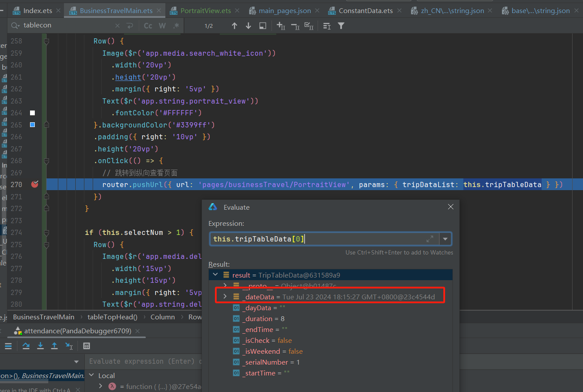Viewport: 583px width, 392px height.
Task: Open the expression history dropdown
Action: [x=445, y=239]
